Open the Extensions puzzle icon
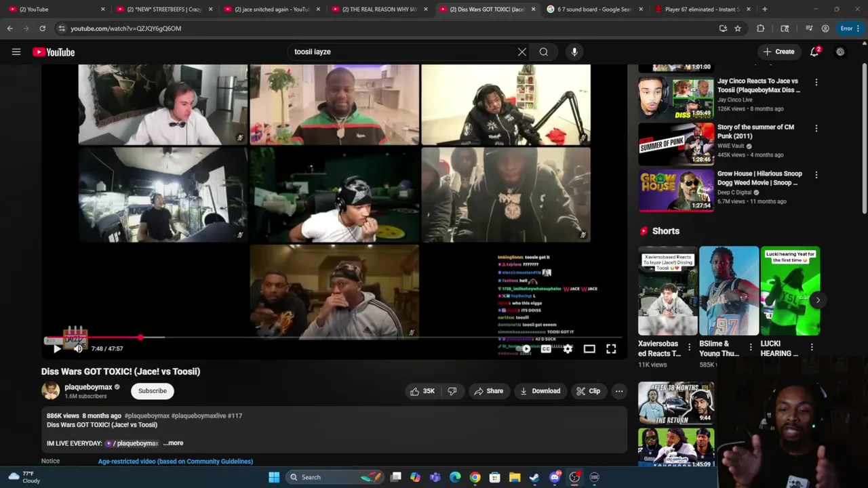 pyautogui.click(x=760, y=28)
